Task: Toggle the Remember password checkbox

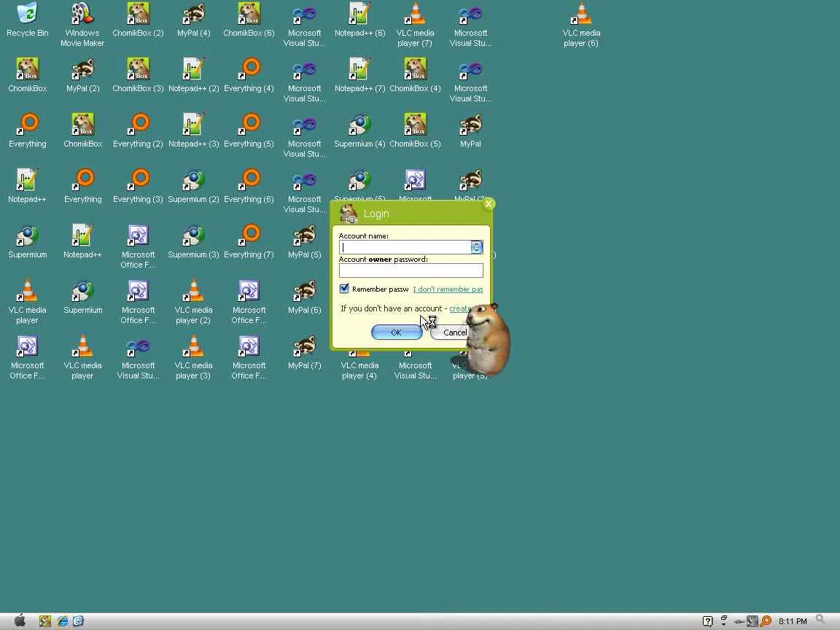Action: [344, 288]
